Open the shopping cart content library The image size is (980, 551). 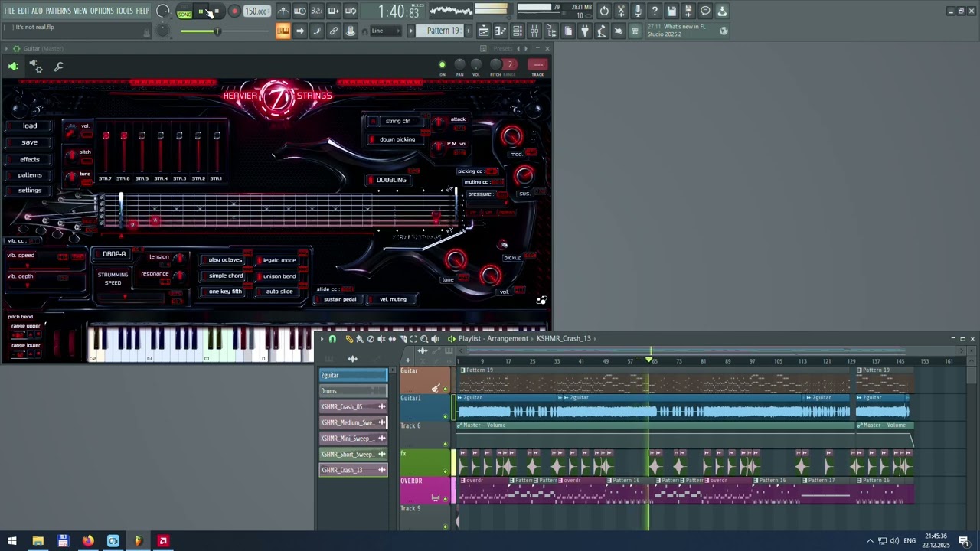click(634, 31)
